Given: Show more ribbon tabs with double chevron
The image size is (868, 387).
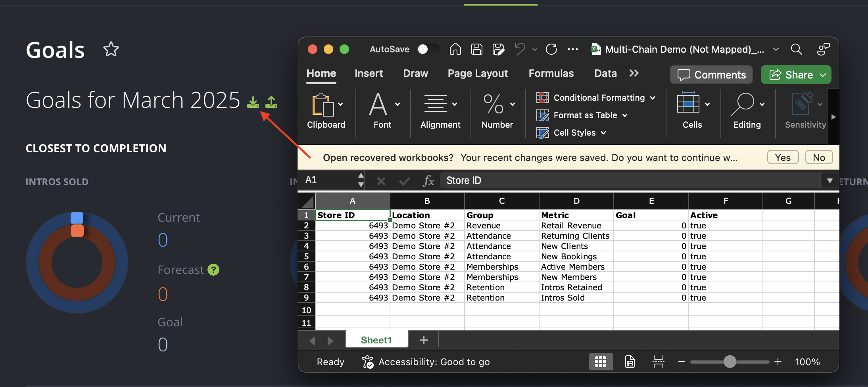Looking at the screenshot, I should (634, 73).
